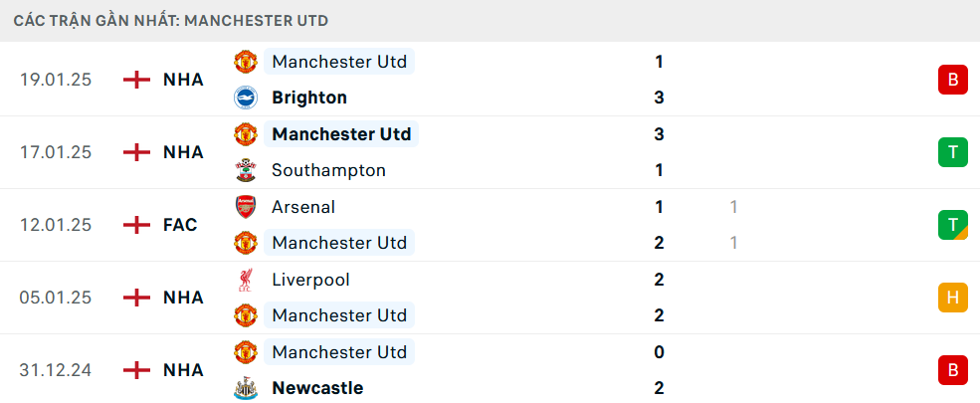Click the orange H badge for Liverpool match
The image size is (980, 403).
tap(952, 298)
